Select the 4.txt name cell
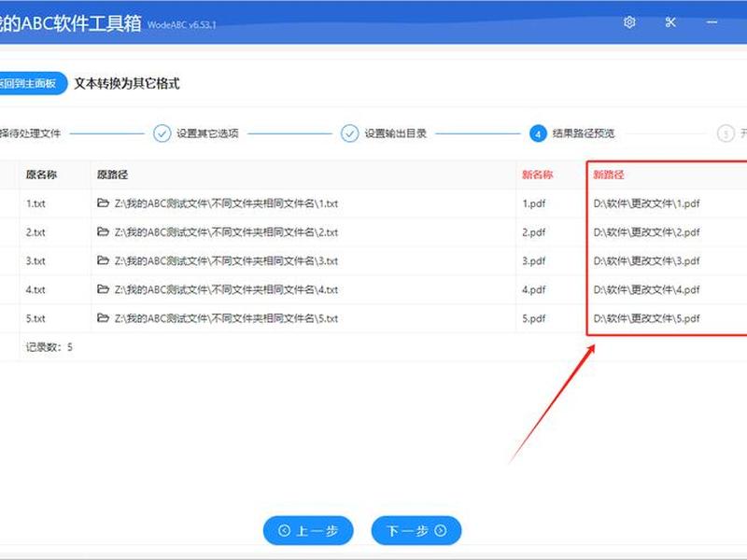The width and height of the screenshot is (747, 560). pos(35,289)
